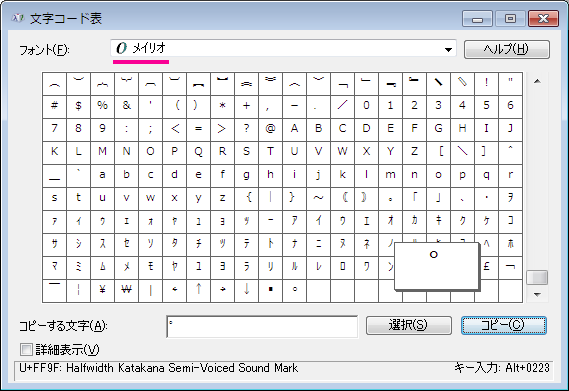Select the > greater-than character cell
The height and width of the screenshot is (391, 569).
point(222,129)
